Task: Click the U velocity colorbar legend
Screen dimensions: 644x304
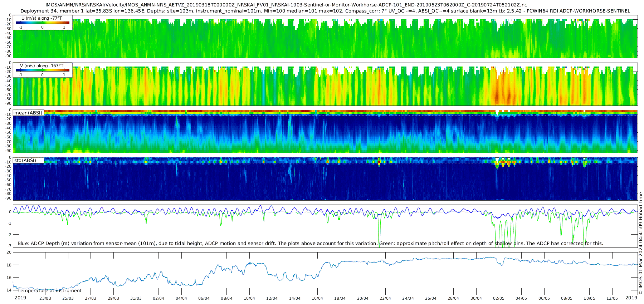Action: [42, 23]
